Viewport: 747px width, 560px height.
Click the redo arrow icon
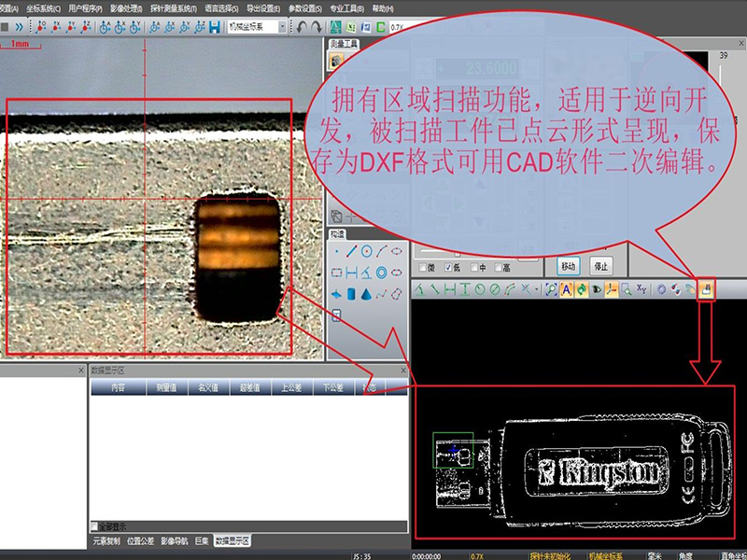pyautogui.click(x=317, y=27)
